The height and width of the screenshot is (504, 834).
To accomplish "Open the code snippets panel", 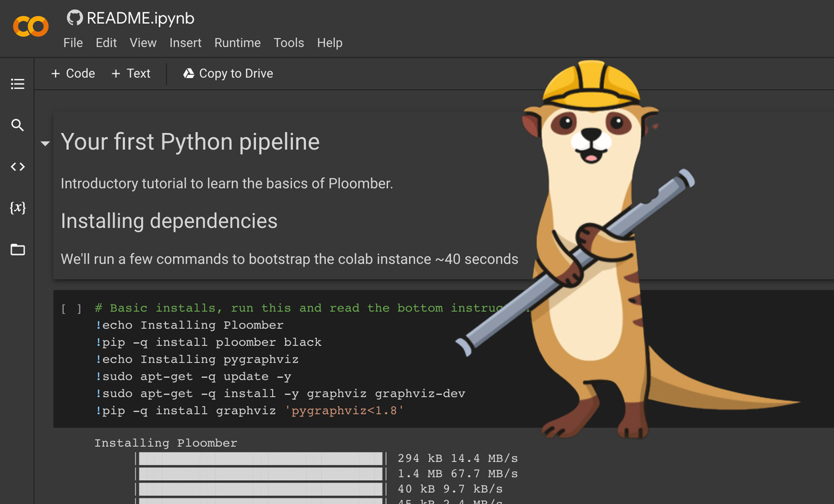I will pyautogui.click(x=17, y=167).
